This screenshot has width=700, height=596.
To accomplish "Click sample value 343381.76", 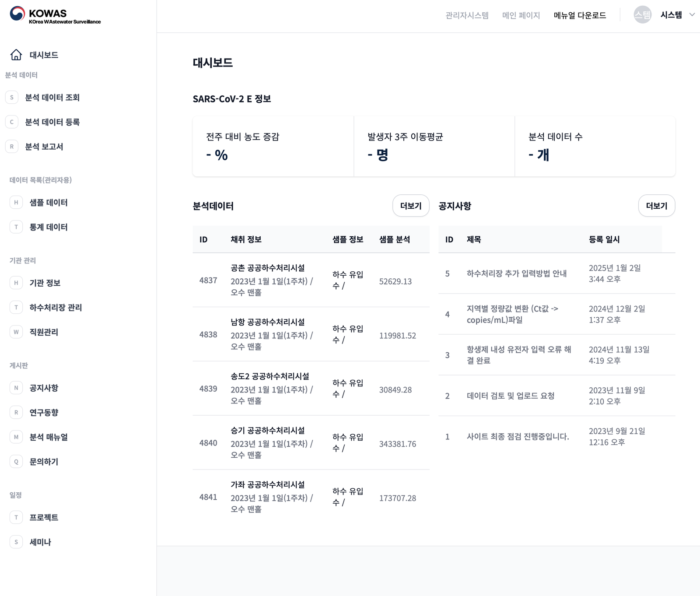I will point(398,444).
